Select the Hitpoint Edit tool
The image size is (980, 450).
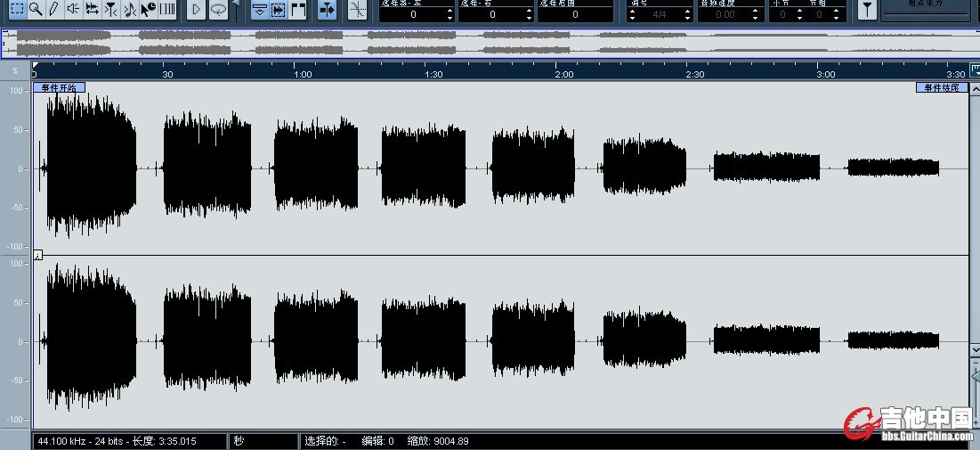110,9
